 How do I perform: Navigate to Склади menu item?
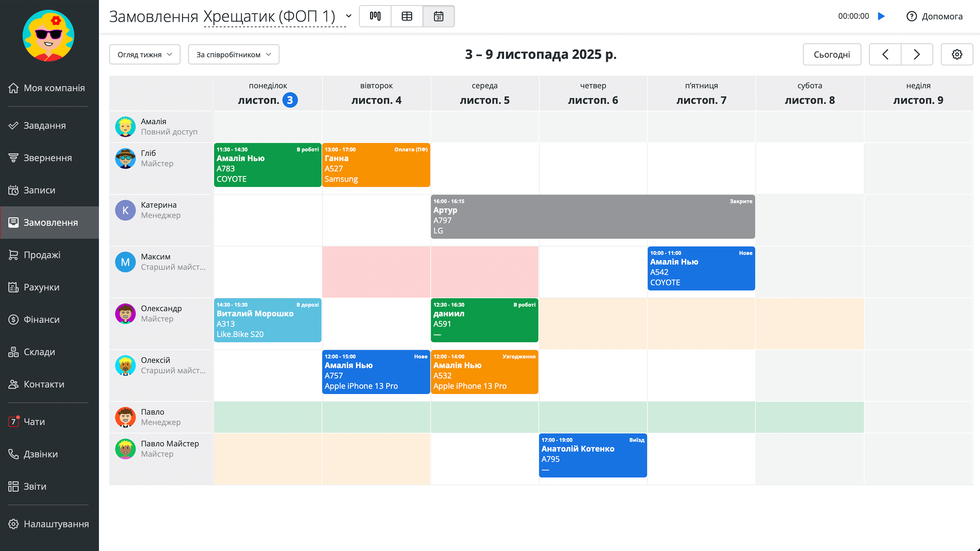(39, 352)
